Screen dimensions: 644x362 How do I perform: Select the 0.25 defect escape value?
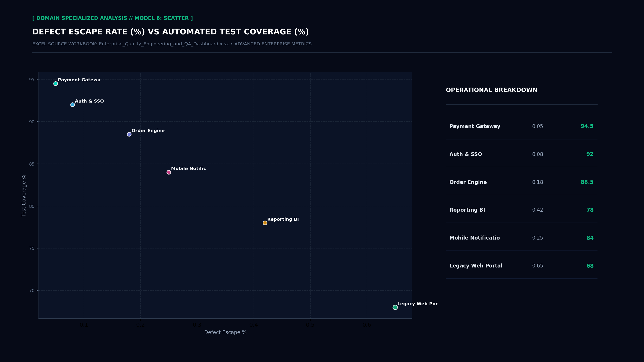coord(538,238)
